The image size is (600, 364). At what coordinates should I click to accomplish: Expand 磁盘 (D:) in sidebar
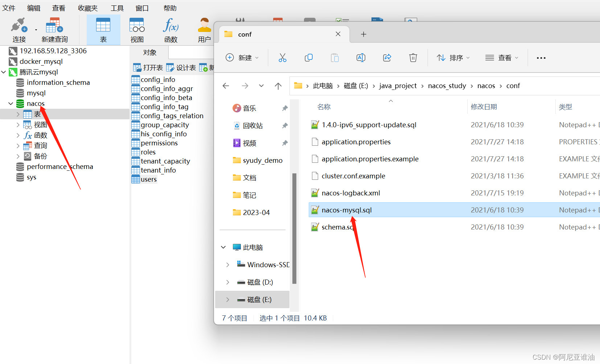coord(228,282)
